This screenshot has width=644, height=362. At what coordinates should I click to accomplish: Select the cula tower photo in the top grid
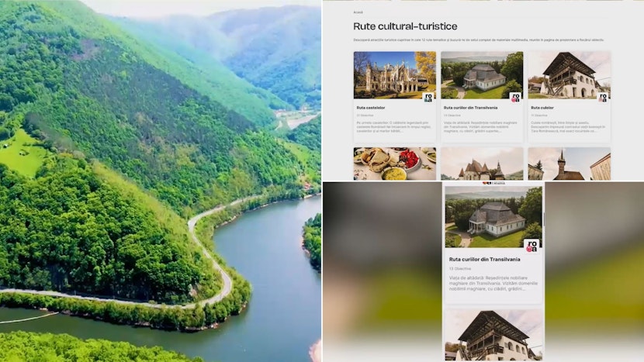point(569,75)
